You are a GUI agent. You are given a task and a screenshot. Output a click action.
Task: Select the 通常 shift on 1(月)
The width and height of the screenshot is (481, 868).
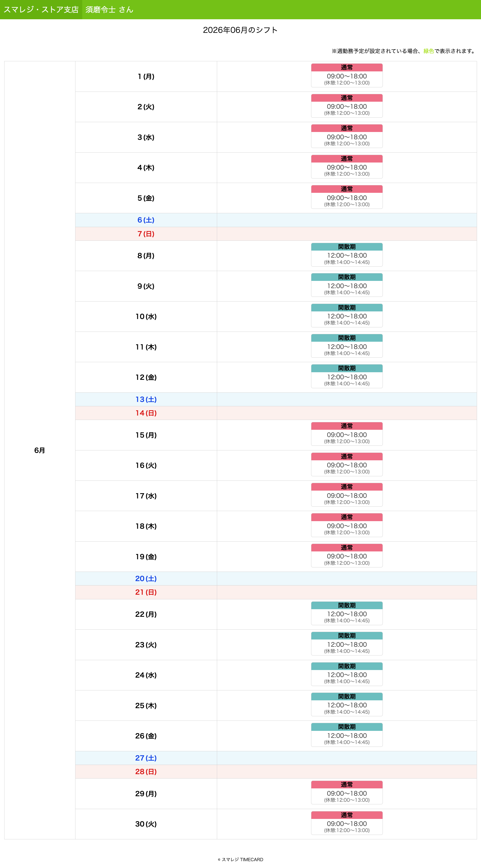point(347,75)
